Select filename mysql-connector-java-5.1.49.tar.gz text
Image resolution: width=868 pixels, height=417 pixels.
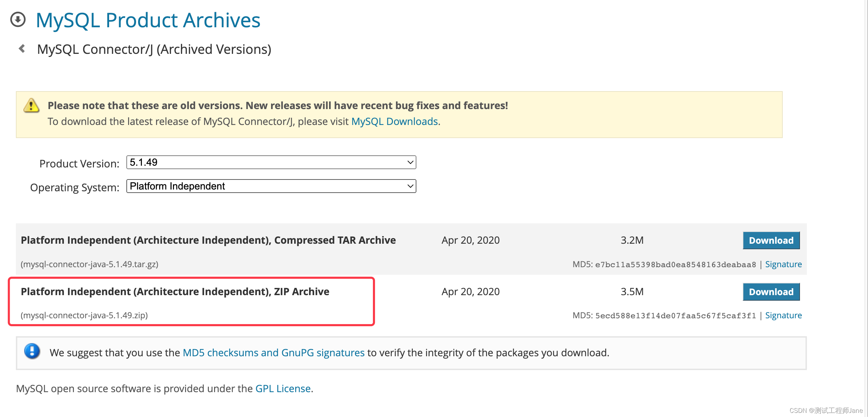89,264
